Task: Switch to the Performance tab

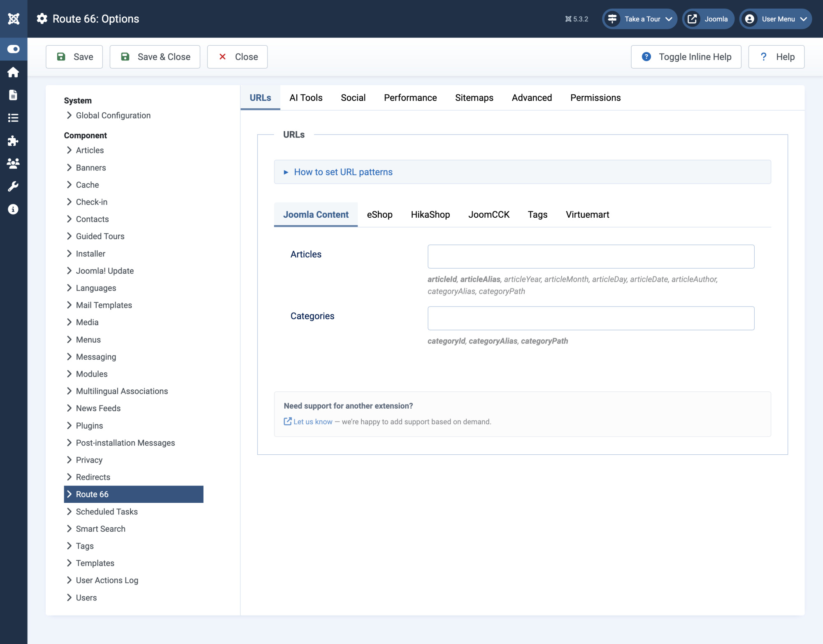Action: coord(410,98)
